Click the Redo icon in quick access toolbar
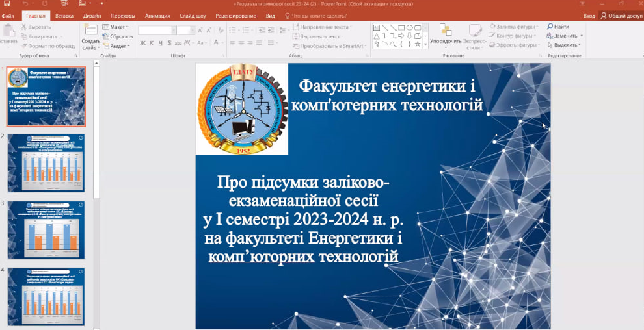Viewport: 644px width, 330px height. click(x=44, y=4)
